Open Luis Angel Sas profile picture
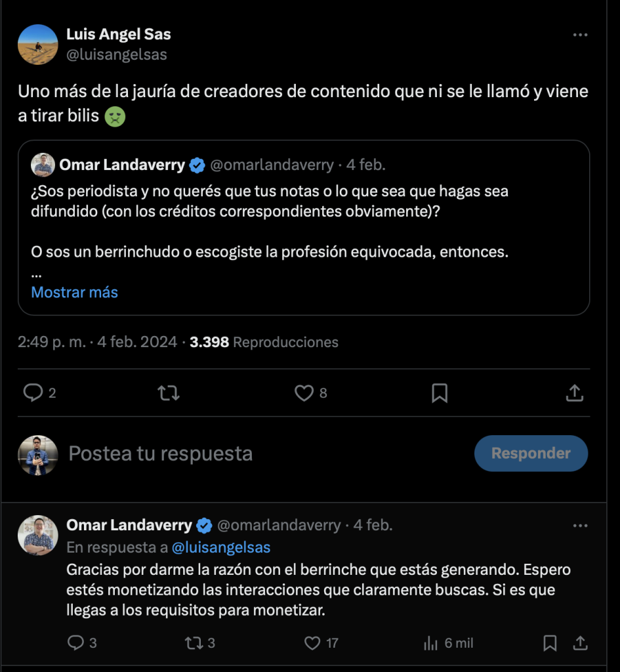The image size is (620, 672). click(x=38, y=45)
